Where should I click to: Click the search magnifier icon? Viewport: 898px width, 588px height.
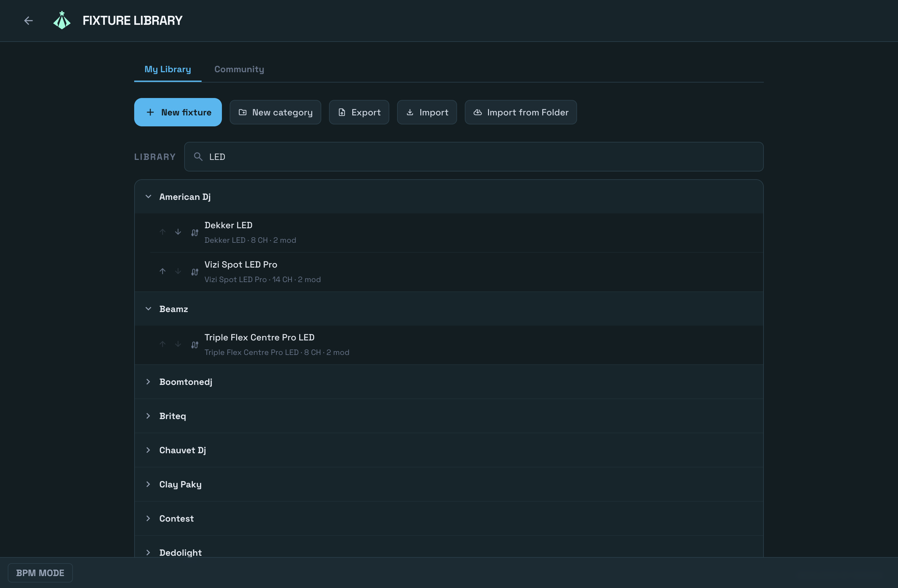pos(198,157)
